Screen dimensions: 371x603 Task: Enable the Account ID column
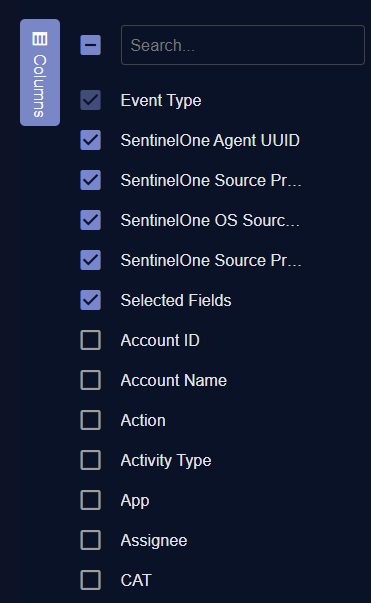(x=91, y=340)
